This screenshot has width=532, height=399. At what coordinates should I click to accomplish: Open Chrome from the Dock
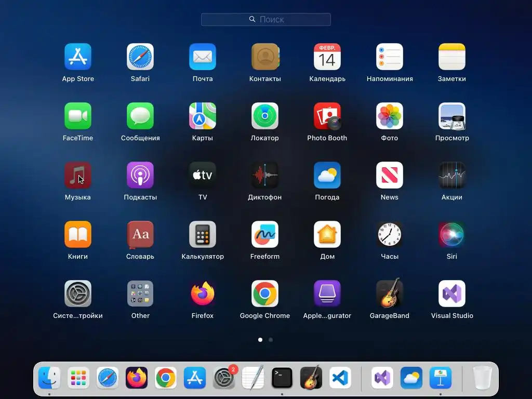pos(166,378)
